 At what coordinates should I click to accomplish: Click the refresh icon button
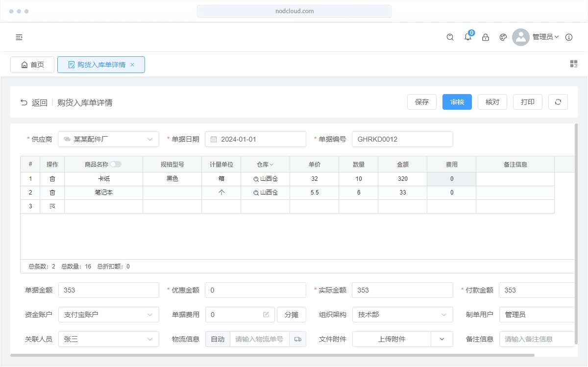(x=558, y=102)
